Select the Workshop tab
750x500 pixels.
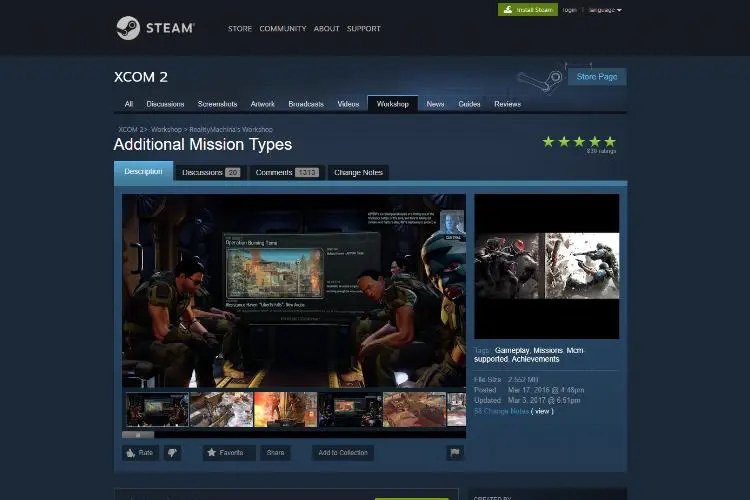[393, 104]
